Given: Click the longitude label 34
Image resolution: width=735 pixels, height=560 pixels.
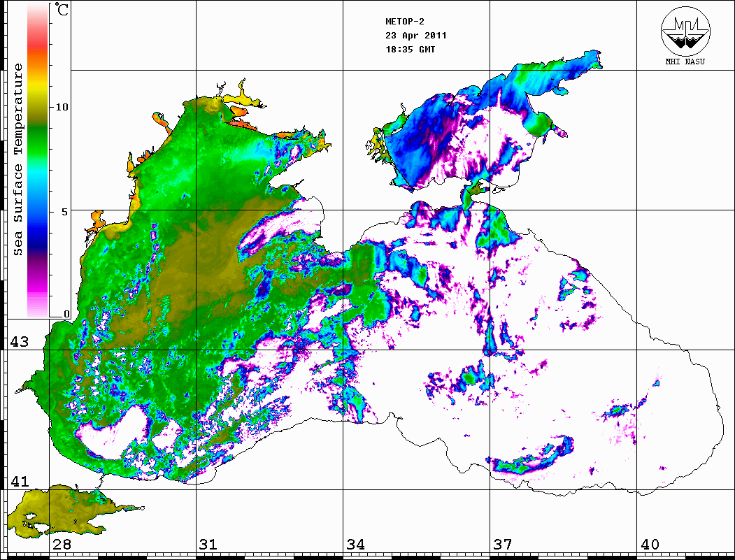Looking at the screenshot, I should pyautogui.click(x=355, y=545).
